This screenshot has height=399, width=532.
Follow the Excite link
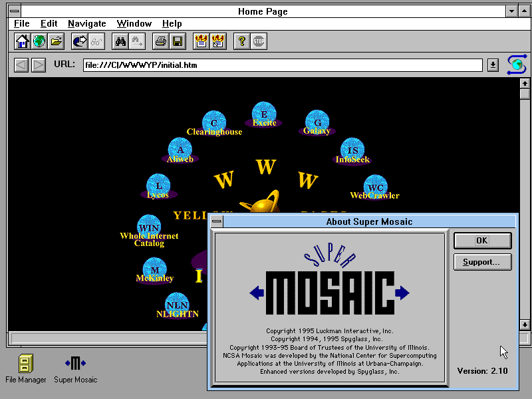pos(264,114)
